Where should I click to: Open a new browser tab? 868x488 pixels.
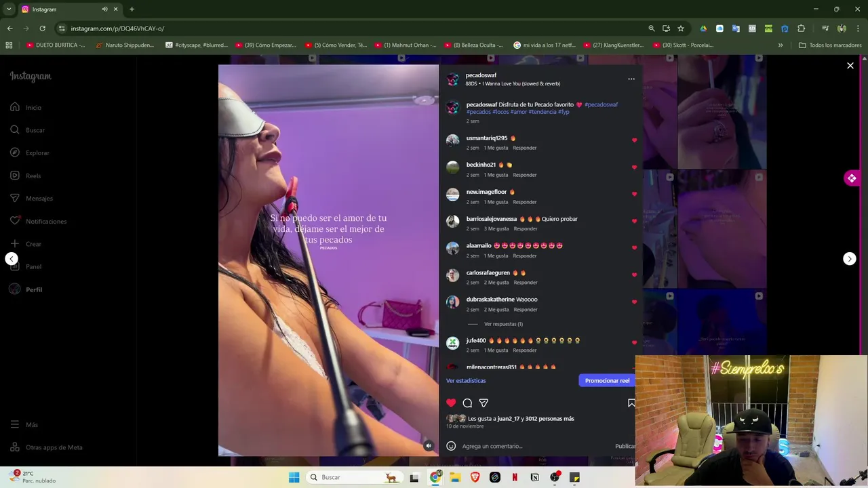point(132,9)
